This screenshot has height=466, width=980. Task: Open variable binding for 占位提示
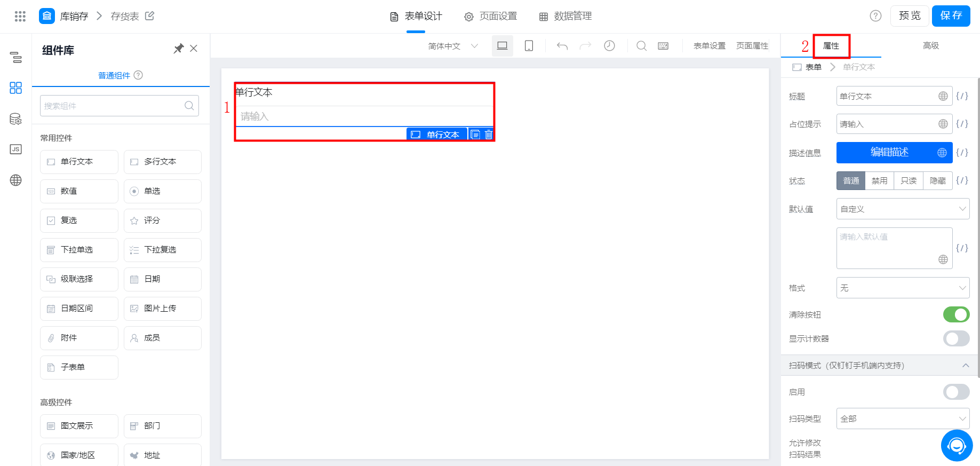click(x=962, y=124)
